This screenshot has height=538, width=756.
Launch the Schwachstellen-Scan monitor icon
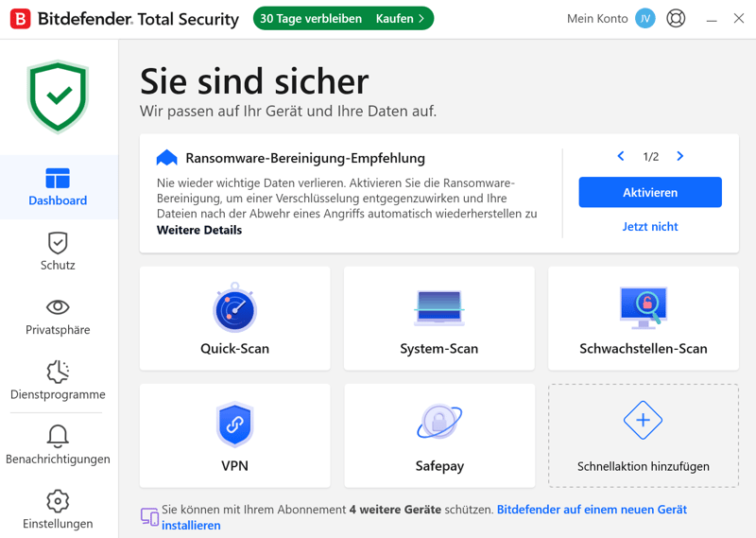click(644, 307)
